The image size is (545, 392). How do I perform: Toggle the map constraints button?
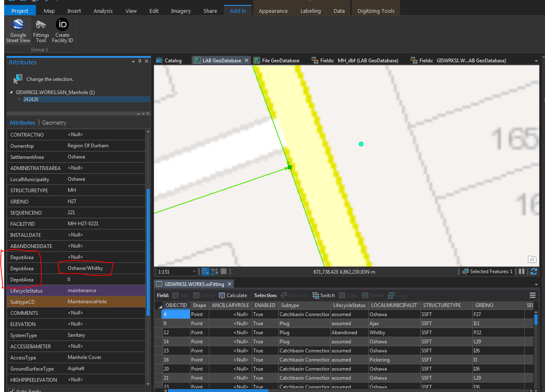click(x=215, y=272)
